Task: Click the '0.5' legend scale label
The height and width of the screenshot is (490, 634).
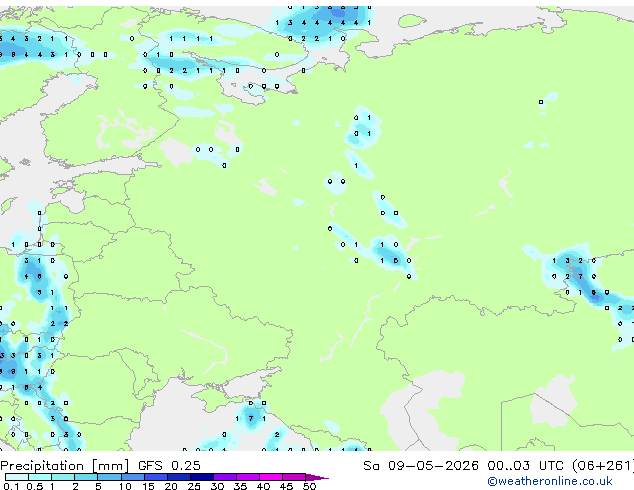Action: coord(34,486)
